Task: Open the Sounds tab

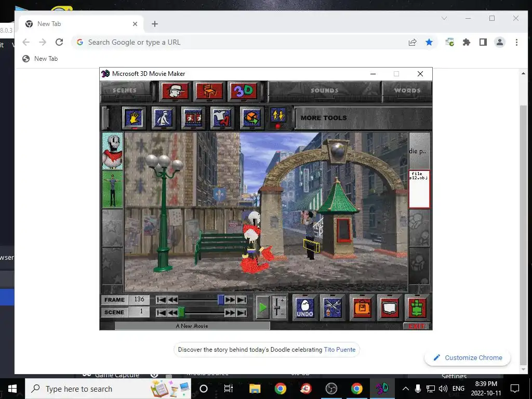Action: [325, 90]
